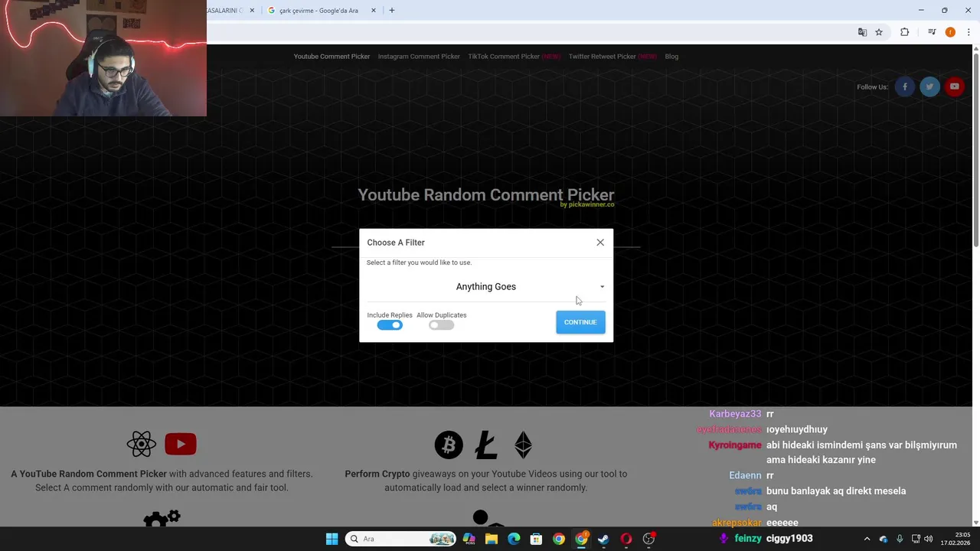The image size is (980, 551).
Task: Click the Litecoin logo icon
Action: pyautogui.click(x=486, y=445)
